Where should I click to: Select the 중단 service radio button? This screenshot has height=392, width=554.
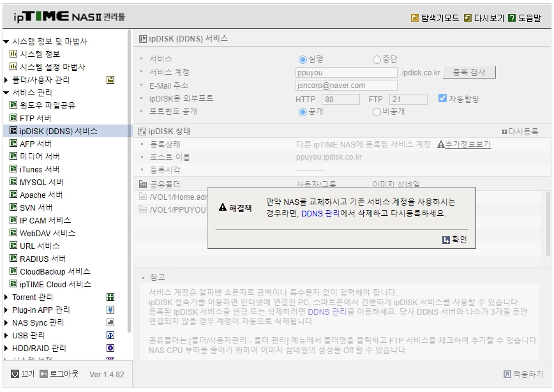point(377,59)
